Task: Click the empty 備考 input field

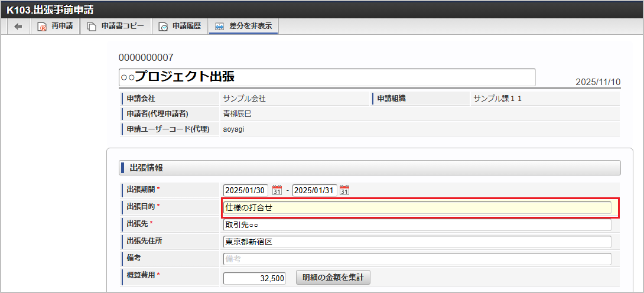Action: coord(417,259)
